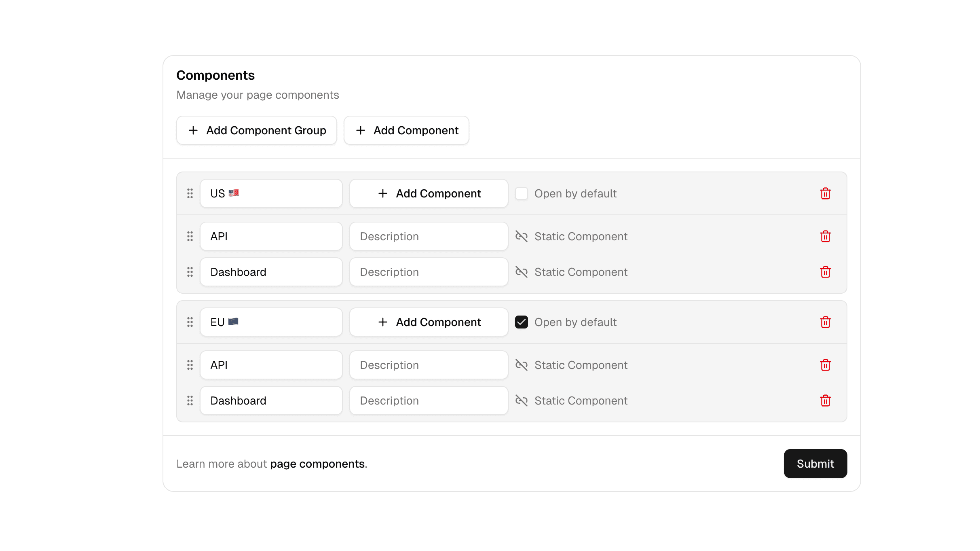This screenshot has width=980, height=551.
Task: Submit the components form
Action: [x=815, y=464]
